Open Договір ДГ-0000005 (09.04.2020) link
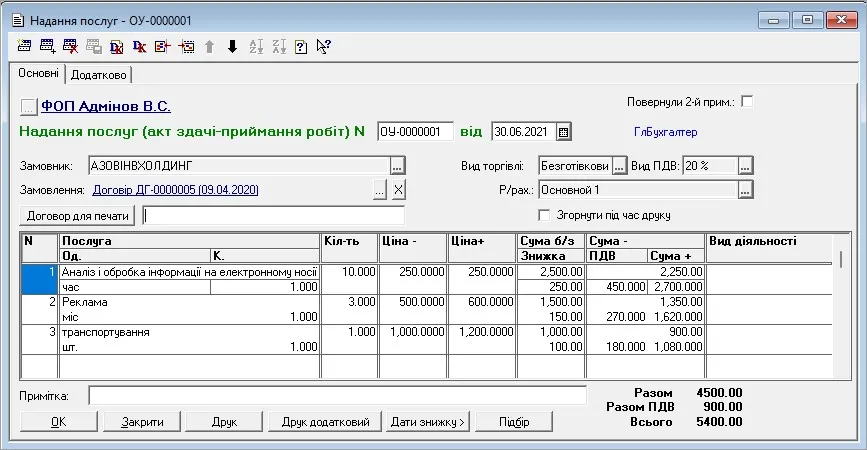This screenshot has height=450, width=867. [175, 190]
